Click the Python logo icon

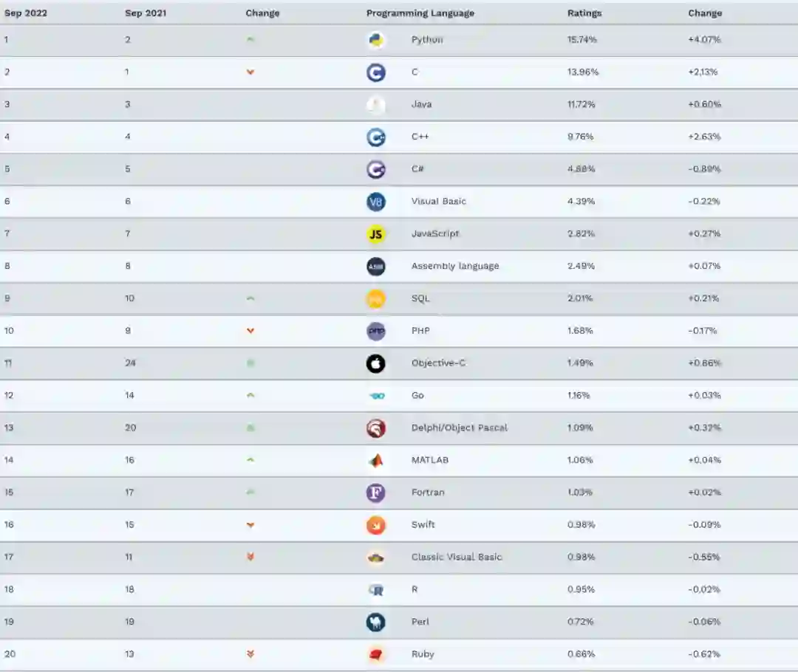(376, 40)
